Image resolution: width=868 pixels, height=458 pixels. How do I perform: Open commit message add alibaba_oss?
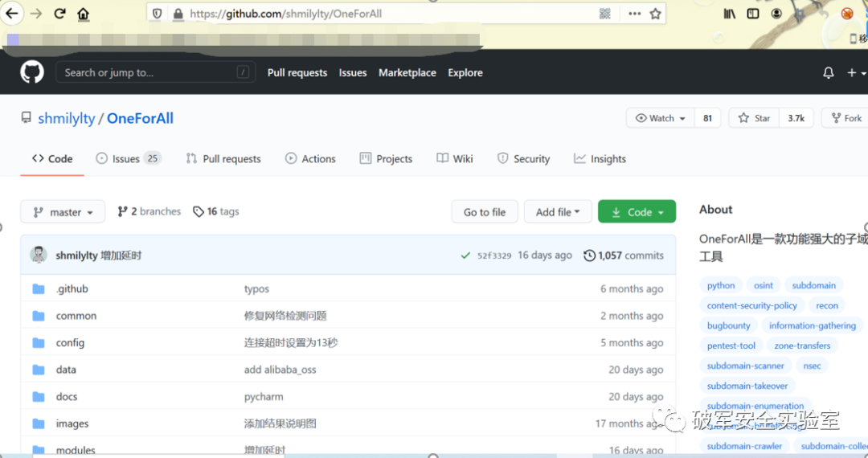point(280,370)
